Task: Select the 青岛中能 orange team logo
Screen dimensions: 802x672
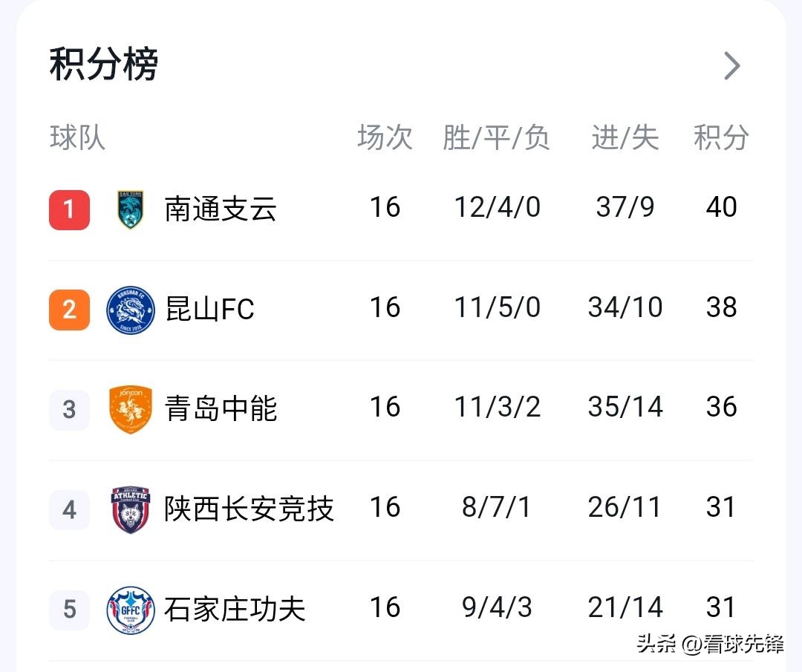Action: pos(131,408)
